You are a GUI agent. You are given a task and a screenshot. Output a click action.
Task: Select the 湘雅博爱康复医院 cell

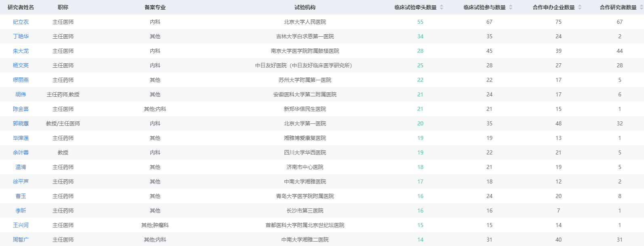coord(305,138)
